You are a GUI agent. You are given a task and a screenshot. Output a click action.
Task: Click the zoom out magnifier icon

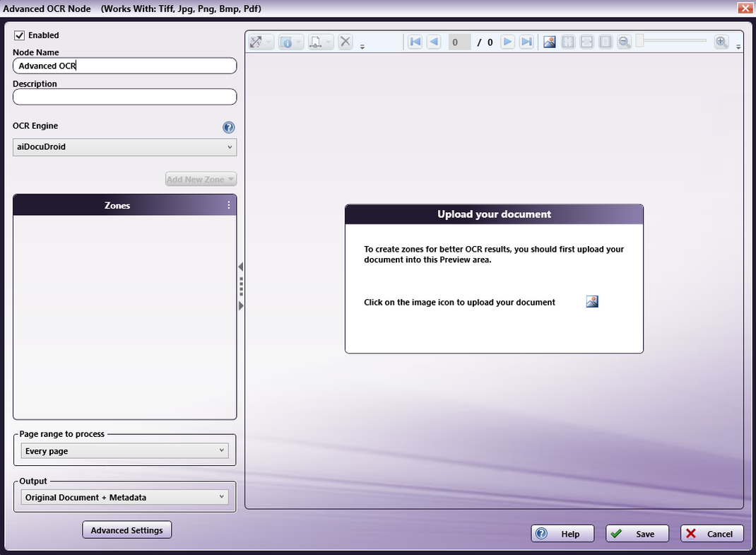coord(625,42)
